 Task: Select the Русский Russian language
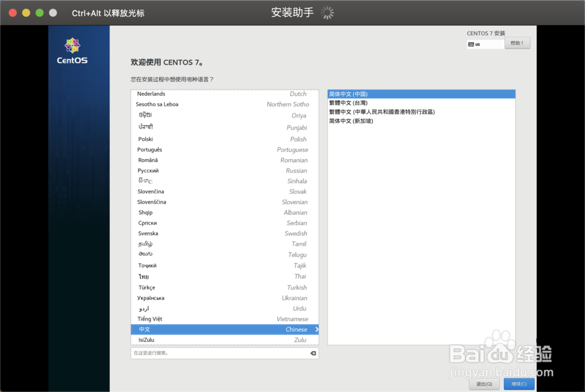(222, 170)
